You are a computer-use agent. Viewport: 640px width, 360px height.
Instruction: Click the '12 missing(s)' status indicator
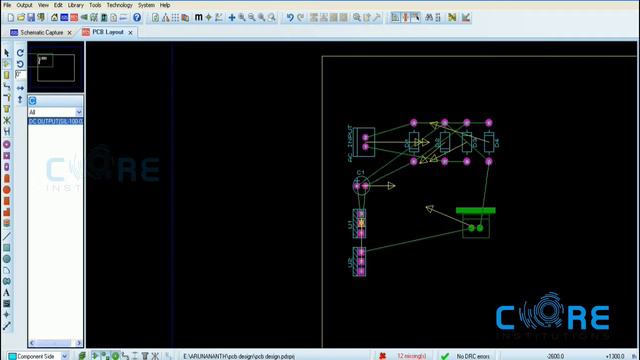pyautogui.click(x=411, y=356)
